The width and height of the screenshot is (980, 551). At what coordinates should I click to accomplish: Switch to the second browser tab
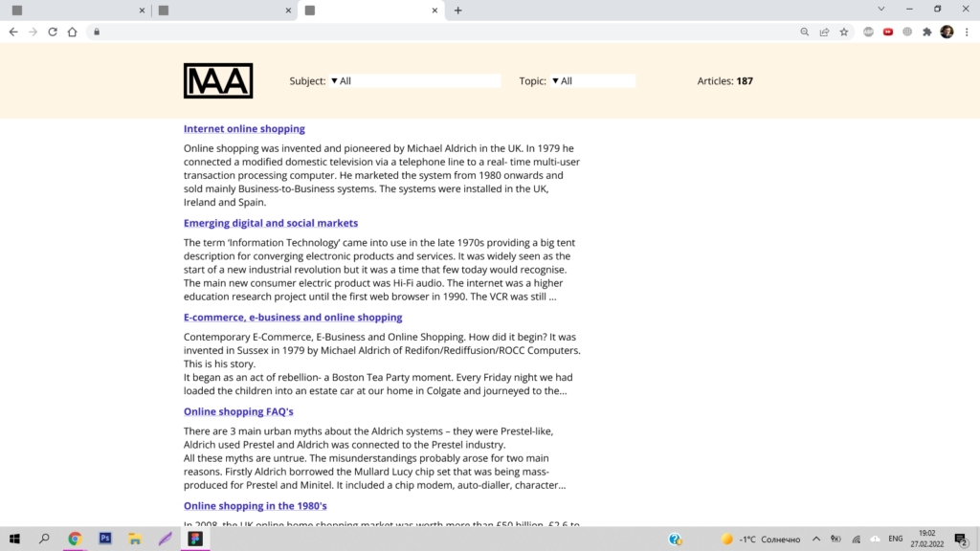(223, 11)
